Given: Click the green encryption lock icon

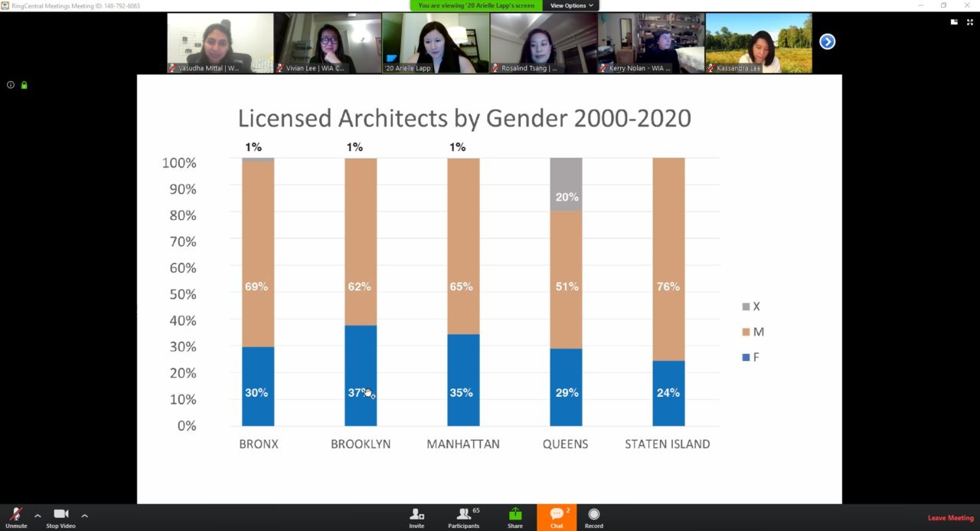Looking at the screenshot, I should pos(24,85).
